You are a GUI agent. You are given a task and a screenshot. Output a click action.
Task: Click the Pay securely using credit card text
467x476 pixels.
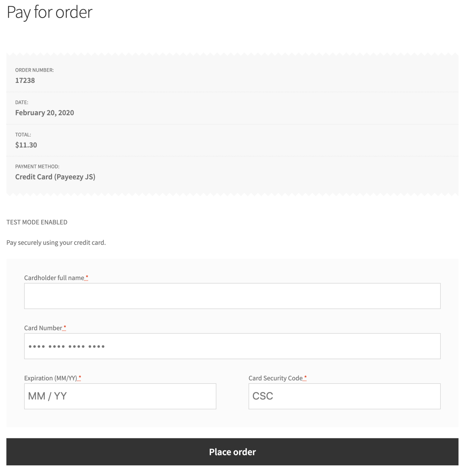point(56,242)
